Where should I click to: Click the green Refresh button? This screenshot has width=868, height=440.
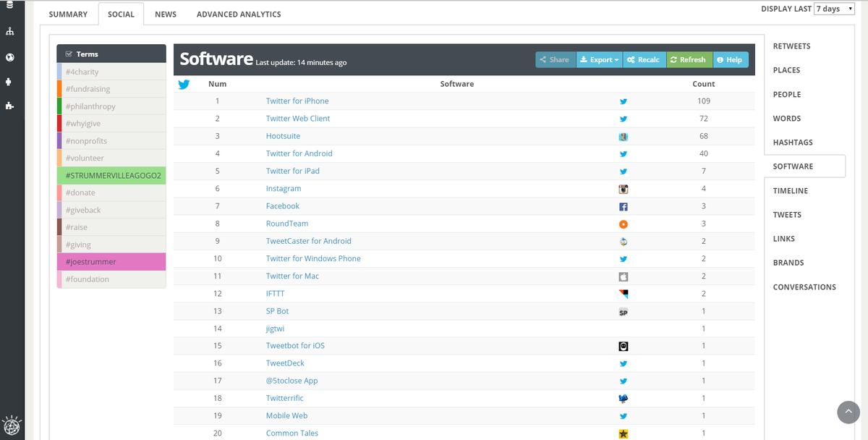click(689, 59)
